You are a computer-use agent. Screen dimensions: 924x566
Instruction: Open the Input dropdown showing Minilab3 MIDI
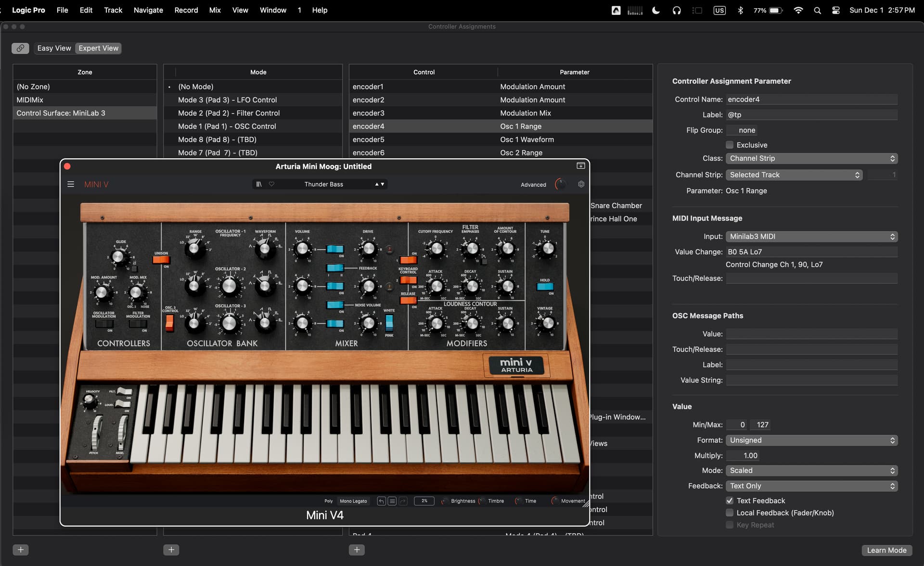(811, 236)
